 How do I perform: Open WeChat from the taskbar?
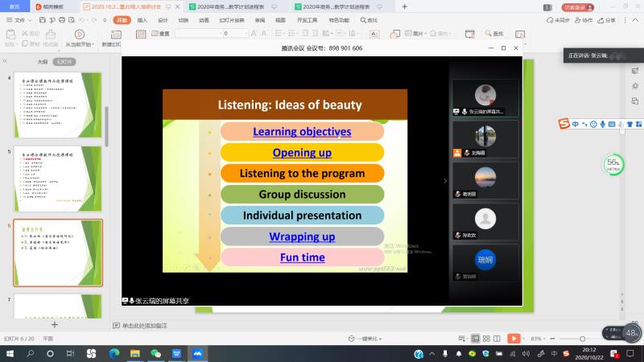(156, 353)
